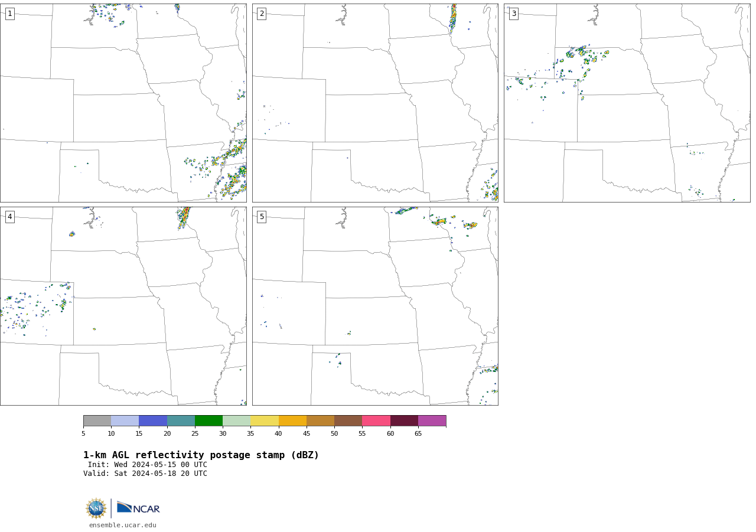Click the colorbar tick label 35
This screenshot has height=532, width=756.
(250, 434)
